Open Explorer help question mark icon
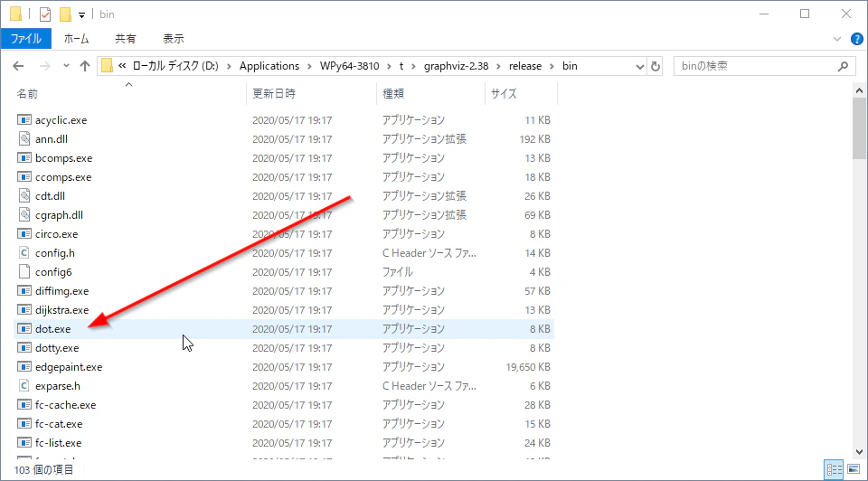868x481 pixels. tap(856, 39)
